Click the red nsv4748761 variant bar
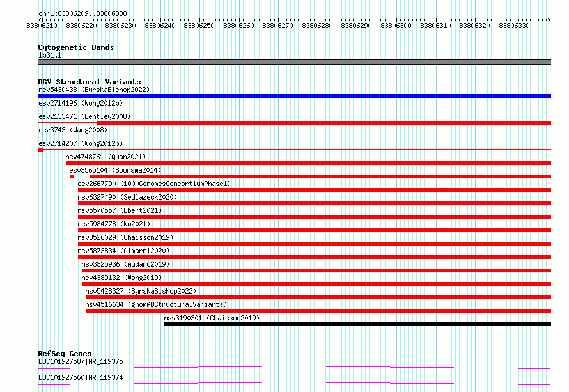 tap(308, 163)
